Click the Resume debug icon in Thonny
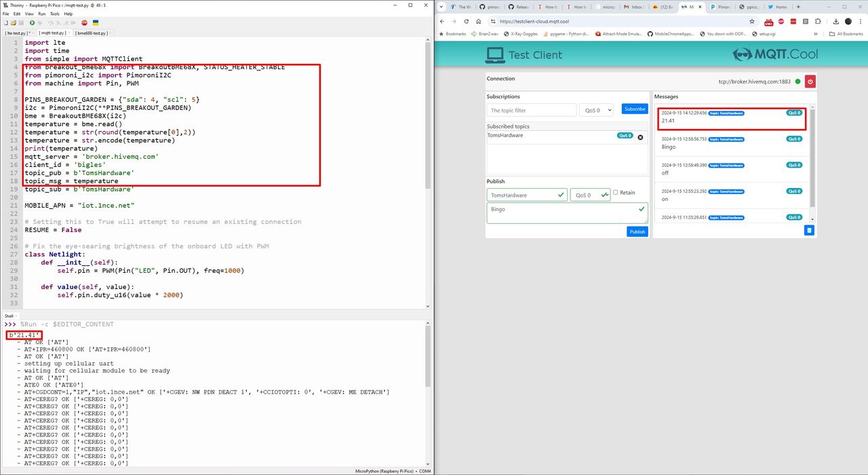 [x=73, y=22]
